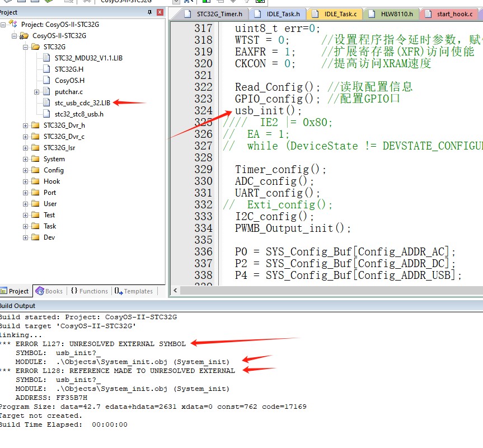Screen dimensions: 483x448
Task: Click the UART_config(); code line
Action: tap(277, 193)
